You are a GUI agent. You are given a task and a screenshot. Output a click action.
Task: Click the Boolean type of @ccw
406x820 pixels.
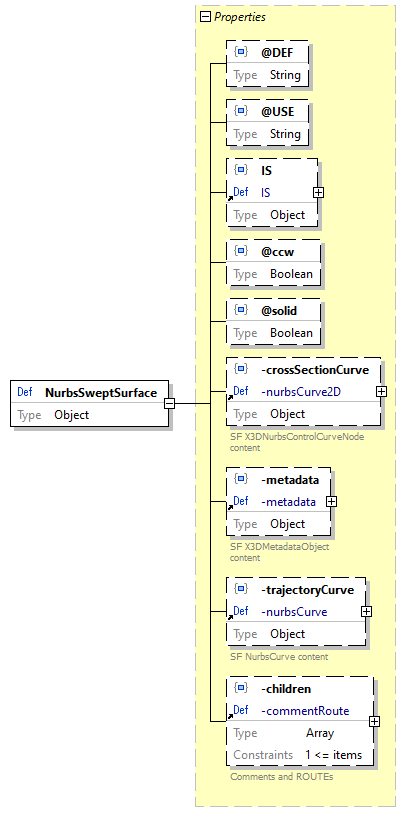pyautogui.click(x=291, y=274)
